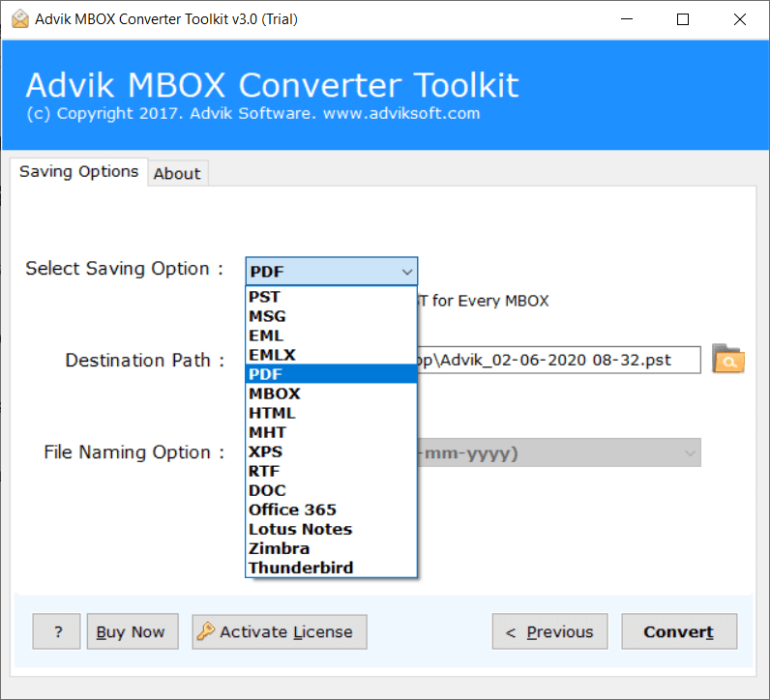Click the folder browse icon beside Destination Path
Screen dimensions: 770x700
(x=728, y=360)
